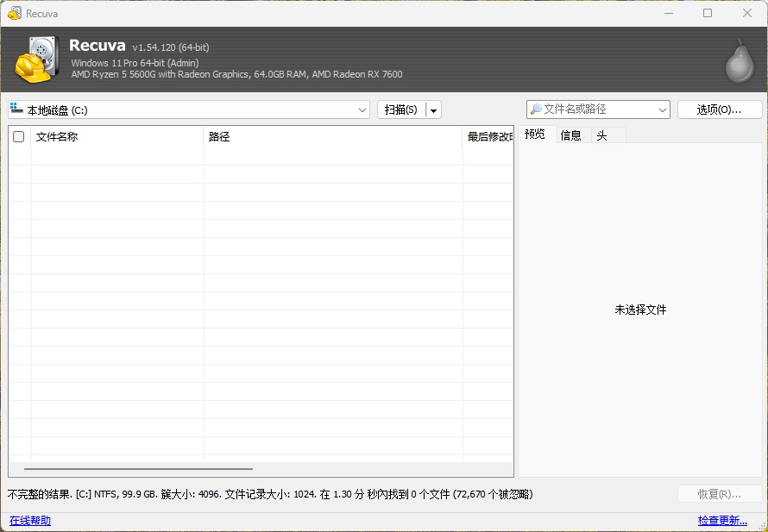768x532 pixels.
Task: Minimize the Recuva window
Action: (668, 13)
